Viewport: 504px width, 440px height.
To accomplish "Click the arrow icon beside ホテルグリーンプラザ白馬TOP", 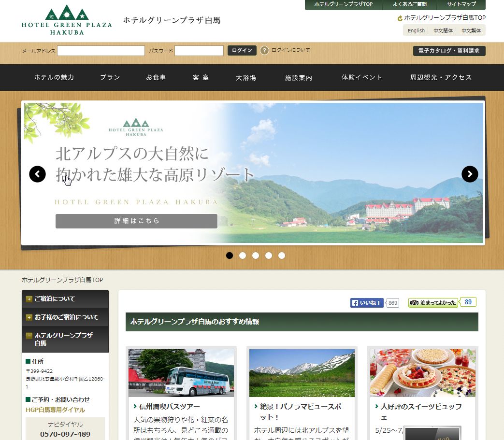I will [400, 18].
